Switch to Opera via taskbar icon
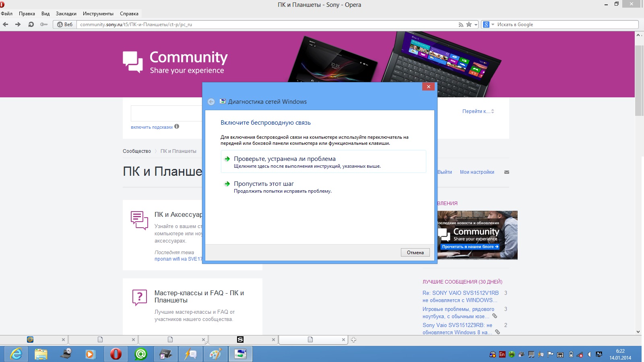This screenshot has height=362, width=644. (x=116, y=354)
